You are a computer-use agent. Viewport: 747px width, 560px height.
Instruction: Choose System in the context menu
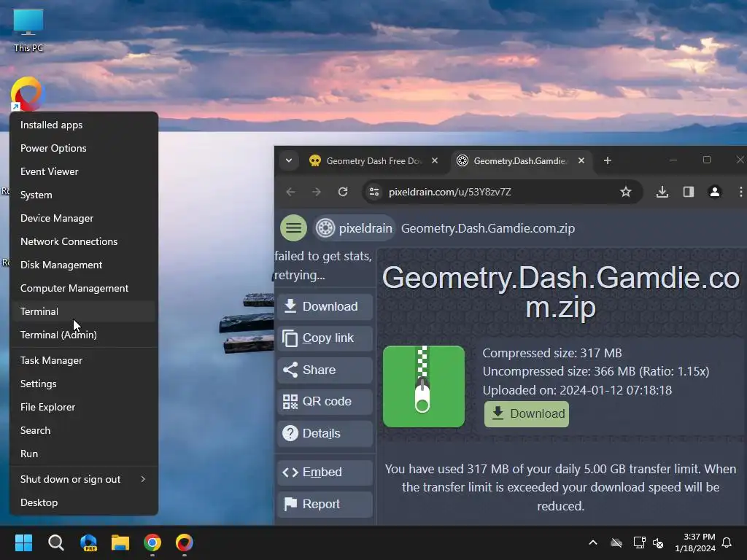[x=84, y=195]
